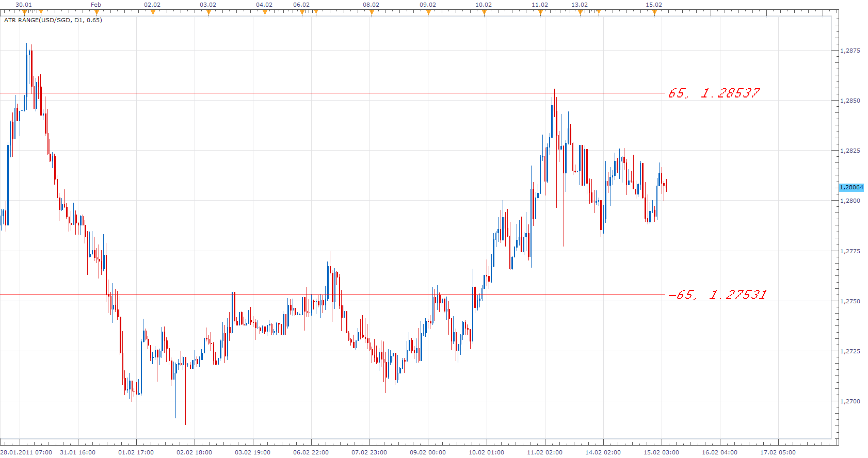
Task: Select the upper ATR level label 65. 1.28537
Action: [714, 93]
